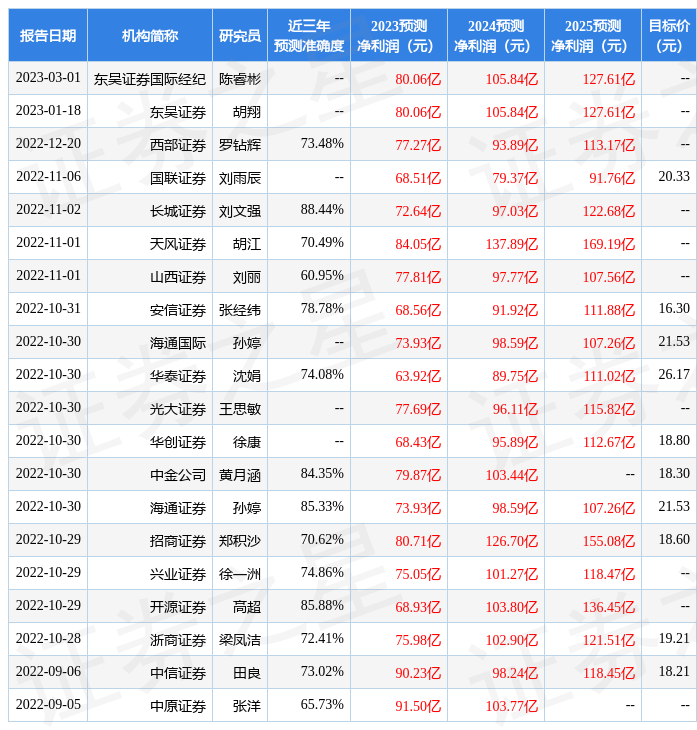Click the 2023-01-18 date cell
The width and height of the screenshot is (697, 730).
pos(48,111)
